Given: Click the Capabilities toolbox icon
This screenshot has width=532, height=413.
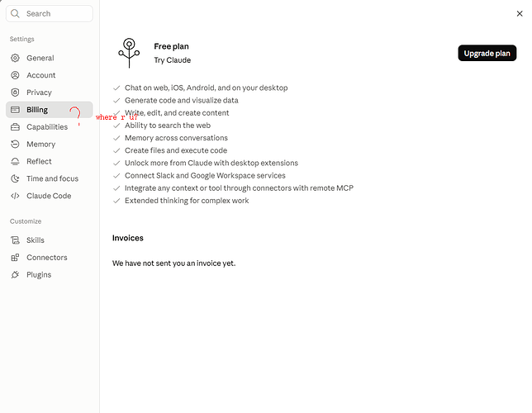Looking at the screenshot, I should point(15,127).
